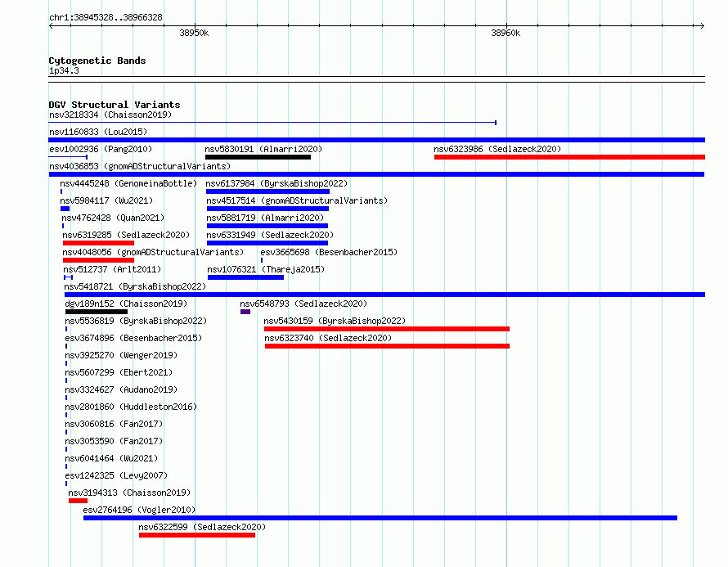728x567 pixels.
Task: Click the blue nsv1076321 (Thareja2015) bar
Action: pyautogui.click(x=245, y=277)
